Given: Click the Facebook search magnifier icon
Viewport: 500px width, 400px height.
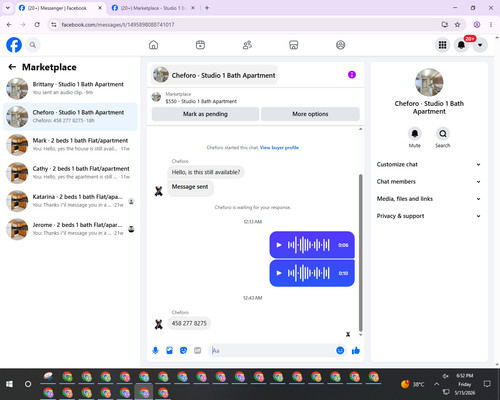Looking at the screenshot, I should 33,45.
